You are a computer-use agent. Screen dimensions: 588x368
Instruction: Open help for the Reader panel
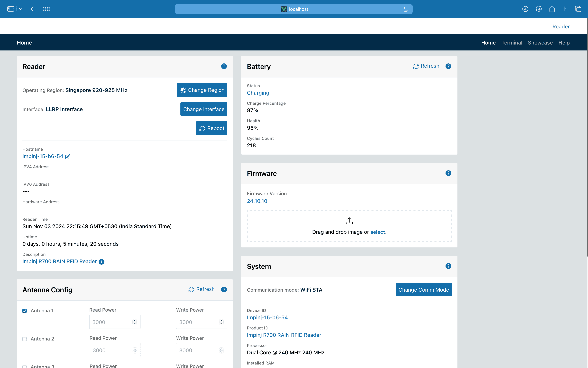tap(224, 66)
